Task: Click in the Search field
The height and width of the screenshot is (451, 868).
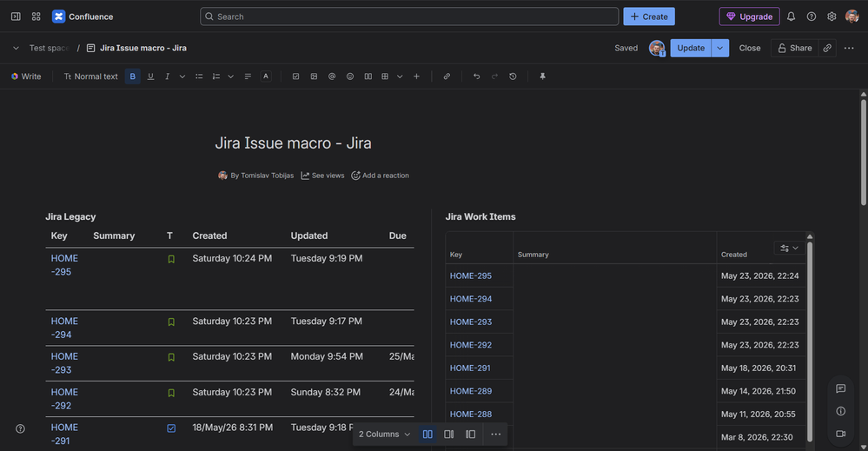Action: 409,17
